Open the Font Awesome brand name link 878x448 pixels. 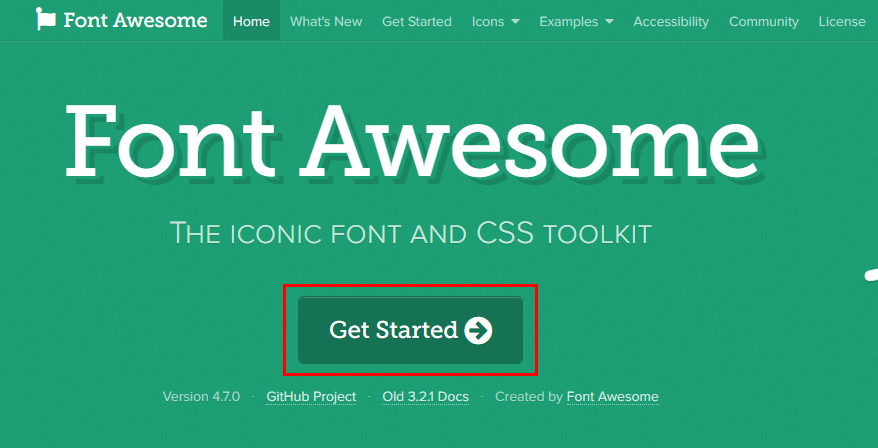point(135,20)
